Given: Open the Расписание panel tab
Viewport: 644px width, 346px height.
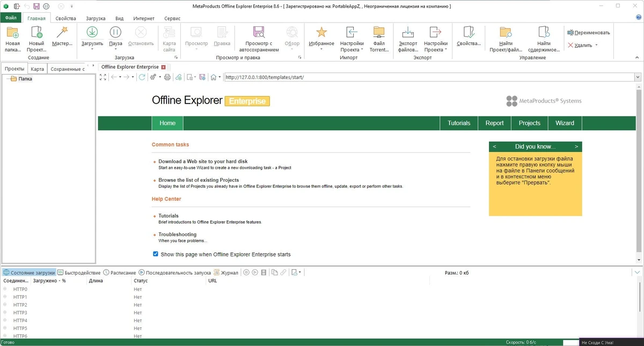Looking at the screenshot, I should 119,273.
